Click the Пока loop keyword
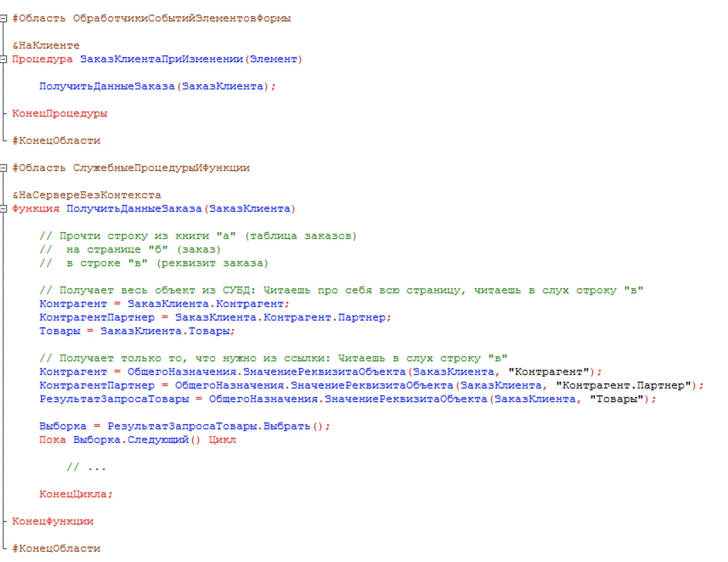Viewport: 728px width, 562px height. pos(52,440)
